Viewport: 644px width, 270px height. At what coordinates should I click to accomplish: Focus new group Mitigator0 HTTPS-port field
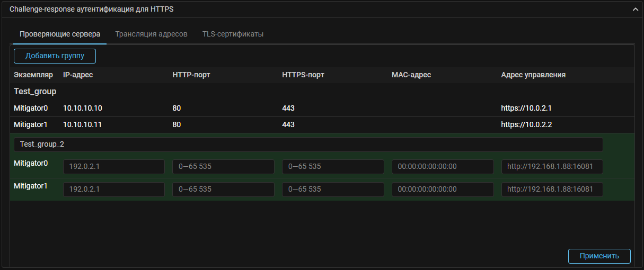coord(333,167)
